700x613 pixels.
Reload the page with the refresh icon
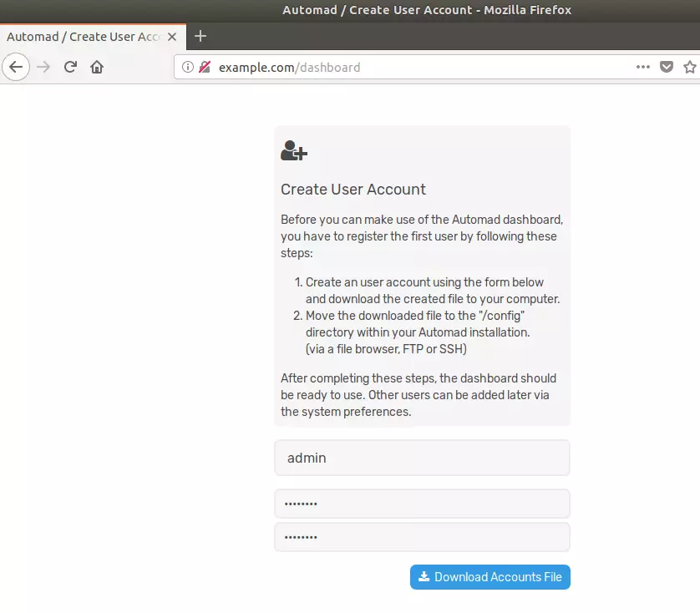(x=70, y=67)
